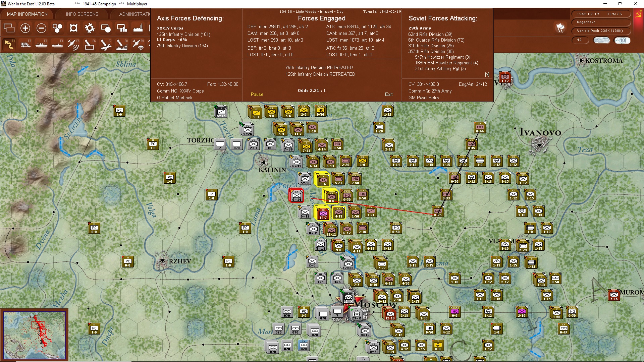Zoom out the map with the minus icon
Screen dimensions: 644x362
click(x=41, y=28)
